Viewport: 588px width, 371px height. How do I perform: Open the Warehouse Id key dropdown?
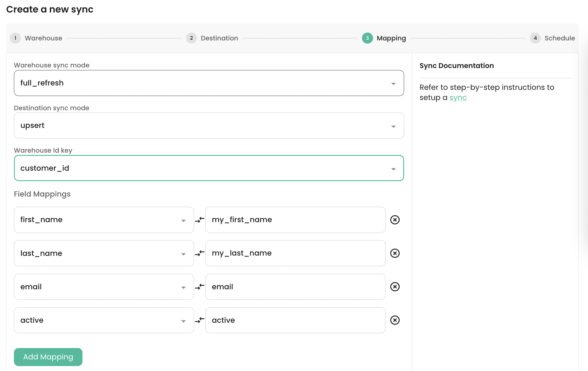coord(394,168)
